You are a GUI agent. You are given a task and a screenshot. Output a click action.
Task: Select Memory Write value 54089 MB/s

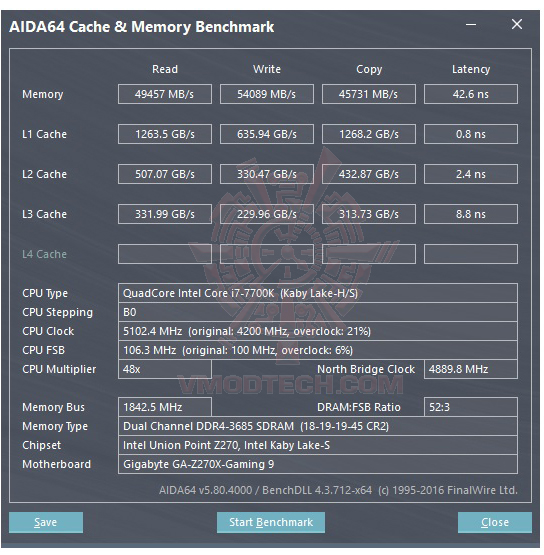coord(267,94)
